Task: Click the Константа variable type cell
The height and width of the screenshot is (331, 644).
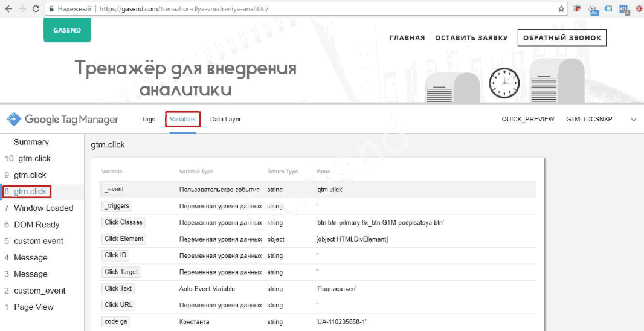Action: pyautogui.click(x=195, y=321)
